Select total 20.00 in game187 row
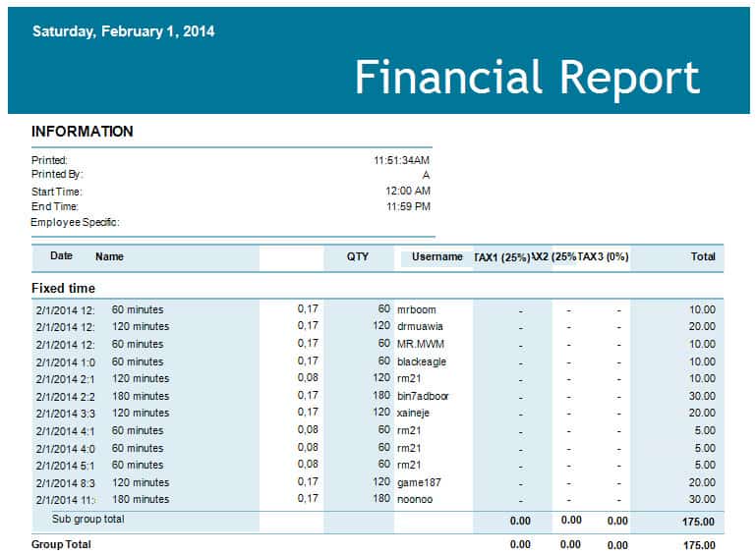This screenshot has width=756, height=555. point(702,482)
